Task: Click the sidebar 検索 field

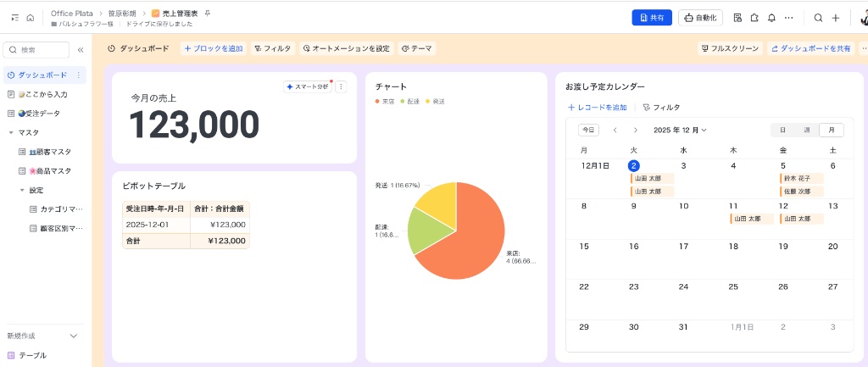Action: tap(36, 50)
